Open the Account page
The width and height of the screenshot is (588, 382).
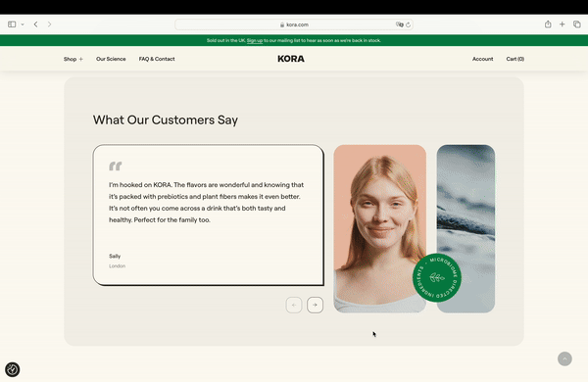[x=482, y=59]
